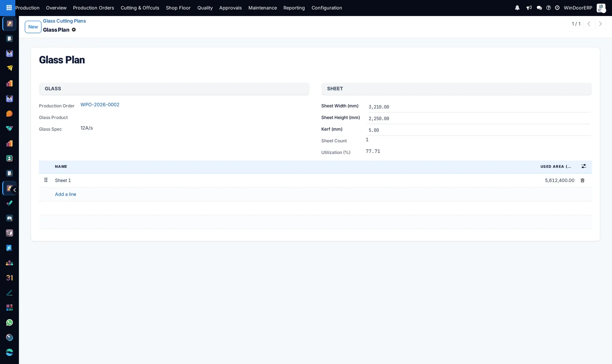Click Add a line in the sheets table

click(x=65, y=194)
